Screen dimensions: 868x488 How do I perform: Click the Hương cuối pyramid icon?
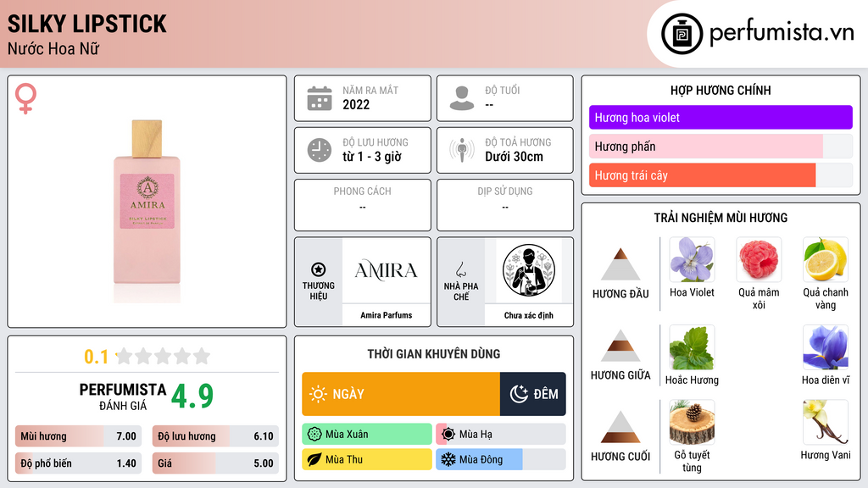pos(620,427)
